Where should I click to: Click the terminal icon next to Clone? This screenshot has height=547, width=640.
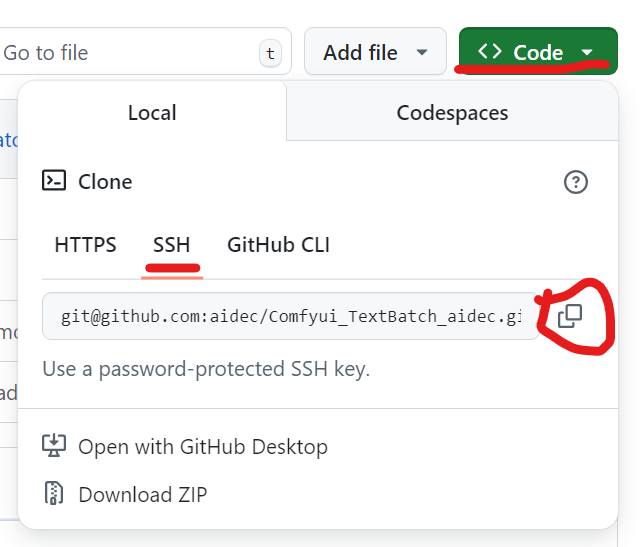click(x=54, y=180)
